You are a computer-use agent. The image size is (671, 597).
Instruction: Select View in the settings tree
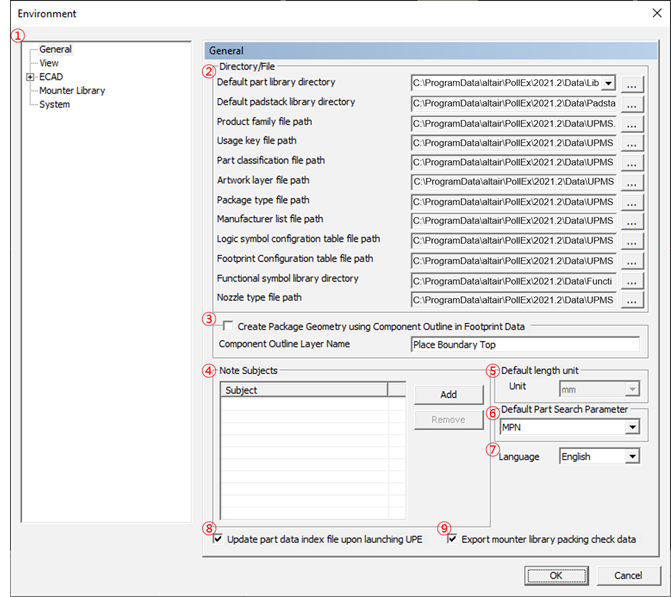click(x=49, y=63)
